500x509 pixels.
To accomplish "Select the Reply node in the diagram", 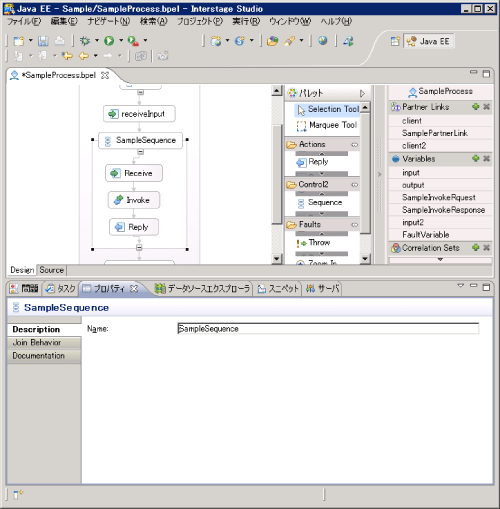I will click(x=134, y=227).
